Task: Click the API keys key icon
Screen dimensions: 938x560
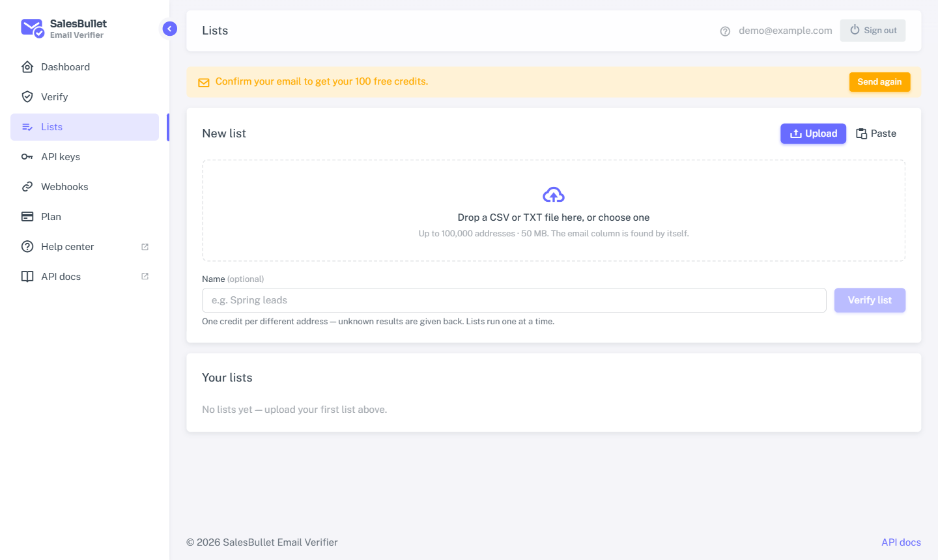Action: (27, 157)
